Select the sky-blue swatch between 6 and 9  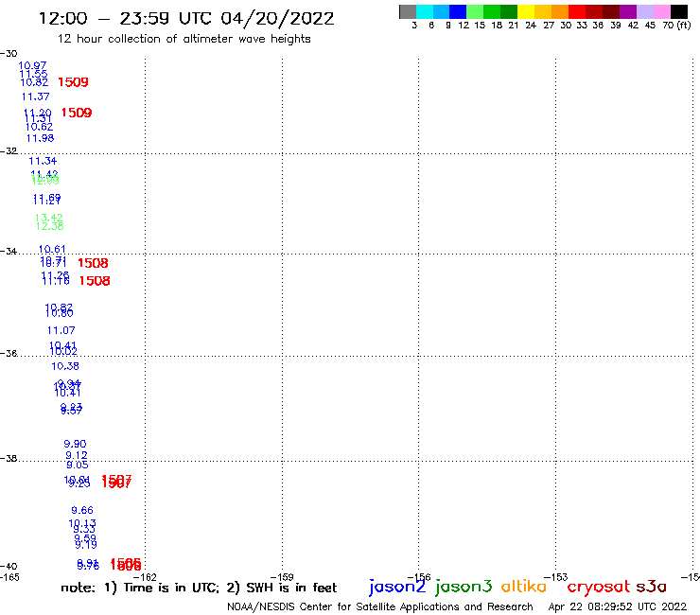[441, 11]
